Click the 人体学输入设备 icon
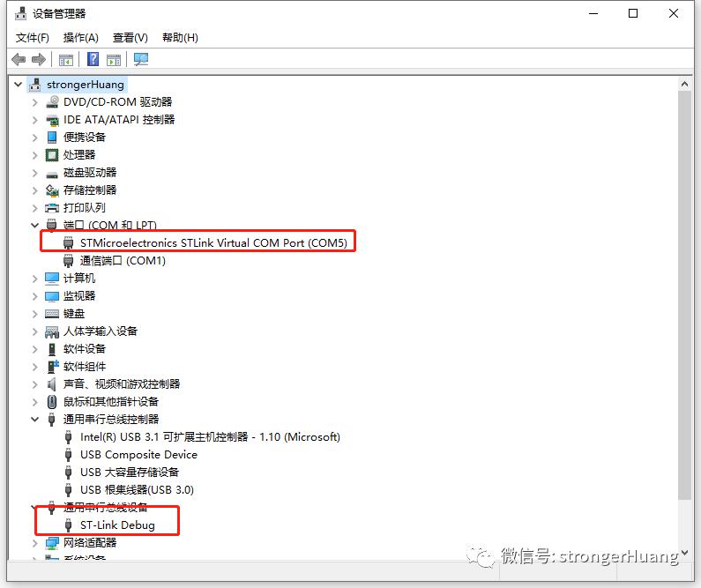The width and height of the screenshot is (701, 588). [x=52, y=331]
